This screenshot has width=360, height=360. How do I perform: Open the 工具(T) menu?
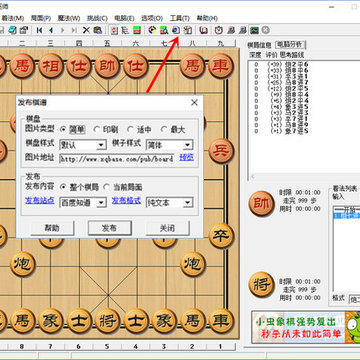point(179,18)
